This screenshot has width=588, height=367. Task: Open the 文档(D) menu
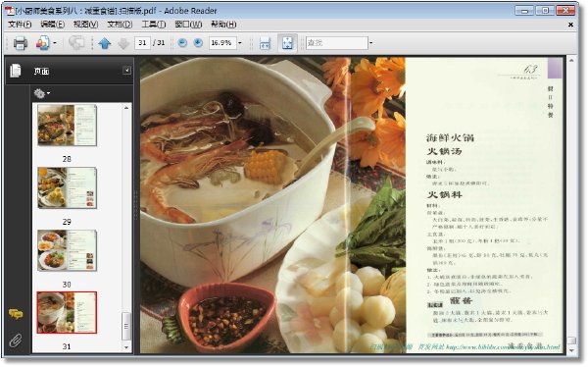[x=120, y=25]
